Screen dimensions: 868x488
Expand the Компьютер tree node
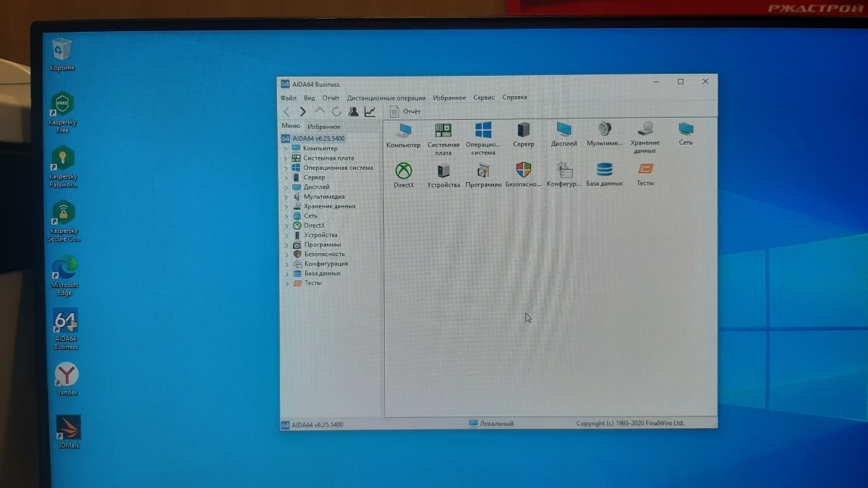tap(286, 149)
